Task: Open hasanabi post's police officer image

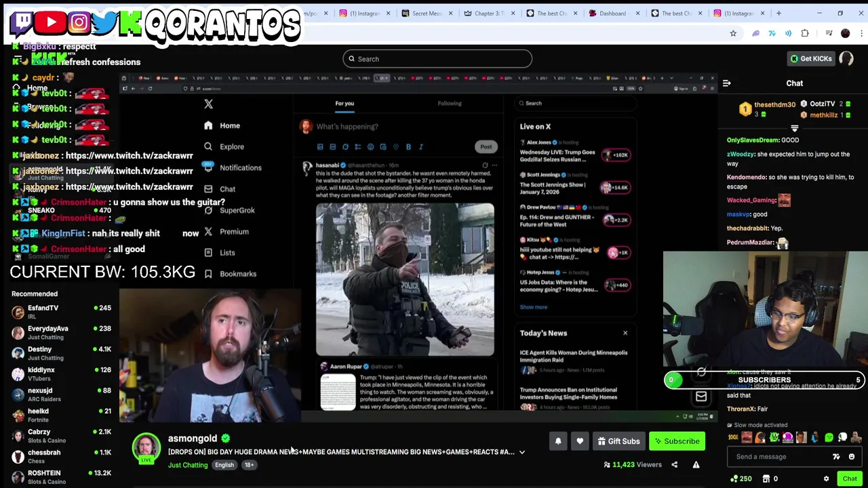Action: click(x=405, y=279)
